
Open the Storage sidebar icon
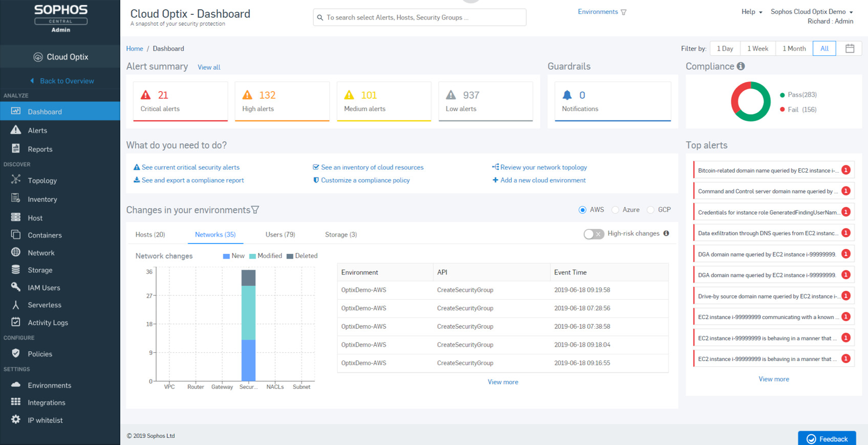click(x=16, y=269)
